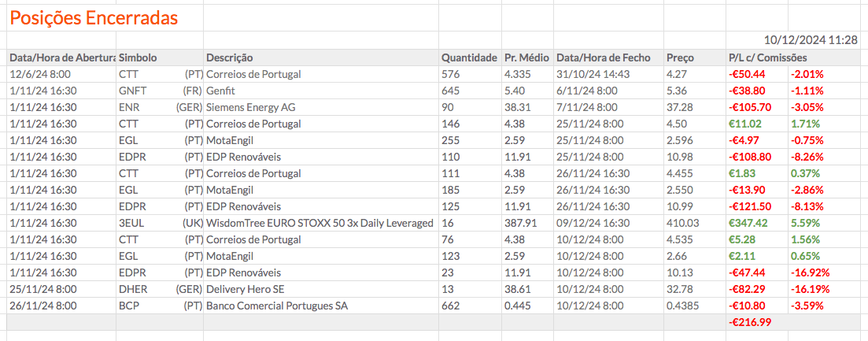This screenshot has width=868, height=341.
Task: Select the DHER symbol cell
Action: tap(133, 289)
